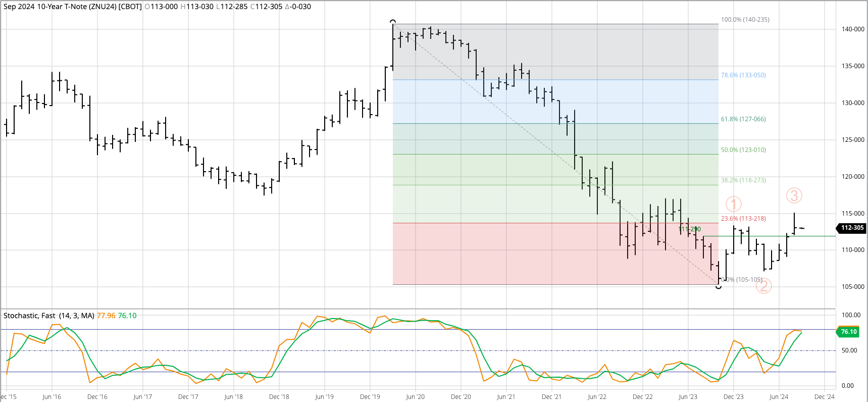Click the green 111-290 price label

tap(689, 229)
